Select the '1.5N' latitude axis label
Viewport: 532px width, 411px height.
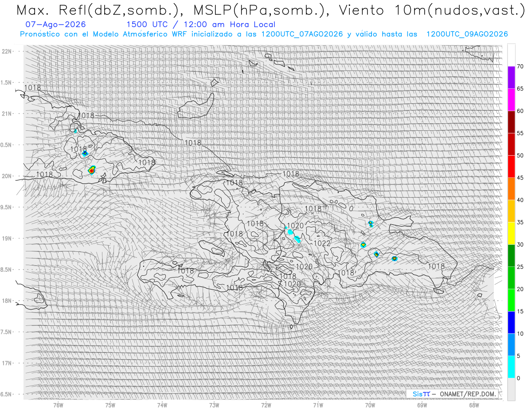pos(6,82)
